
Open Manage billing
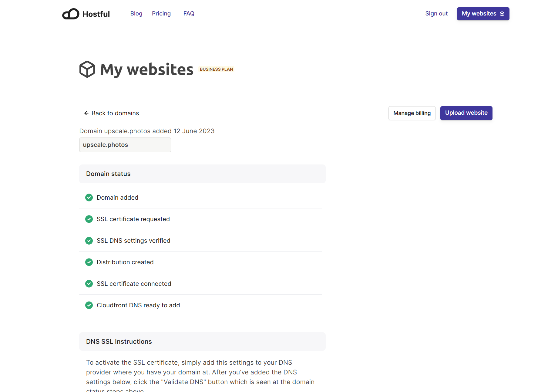tap(412, 113)
